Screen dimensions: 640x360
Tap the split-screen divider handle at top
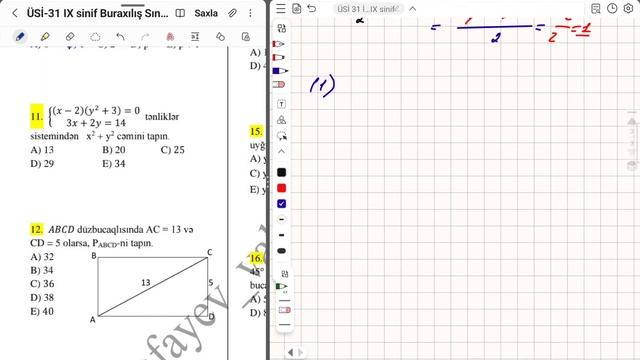[133, 5]
